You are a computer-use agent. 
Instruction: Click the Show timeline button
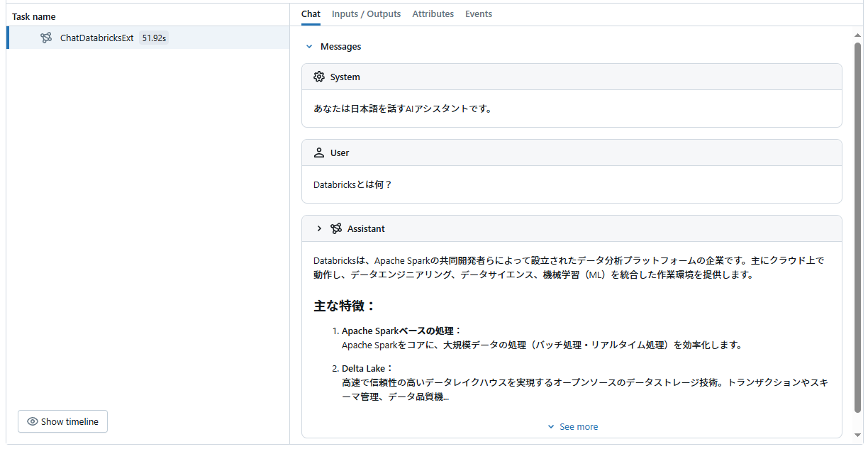tap(62, 421)
